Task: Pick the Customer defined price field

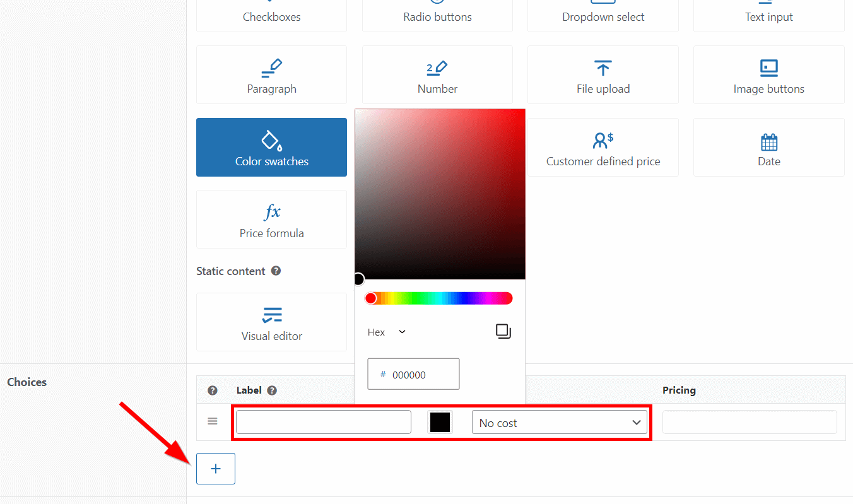Action: (x=603, y=147)
